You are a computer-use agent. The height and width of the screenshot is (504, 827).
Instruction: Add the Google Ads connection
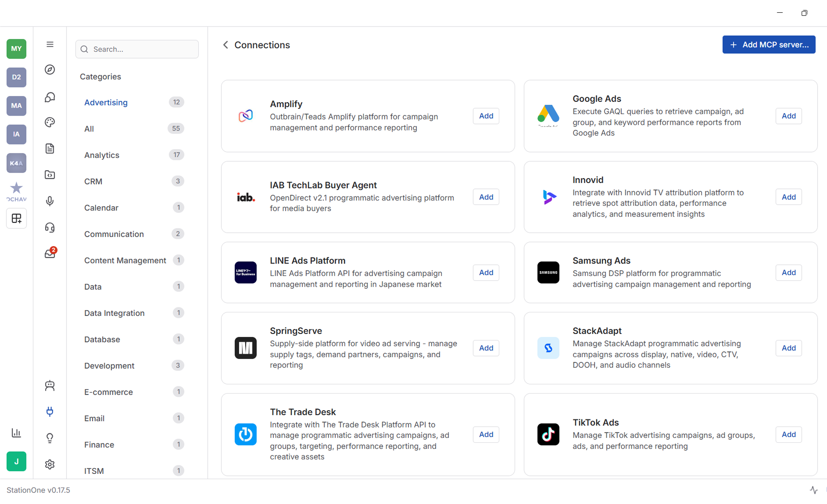pos(788,116)
